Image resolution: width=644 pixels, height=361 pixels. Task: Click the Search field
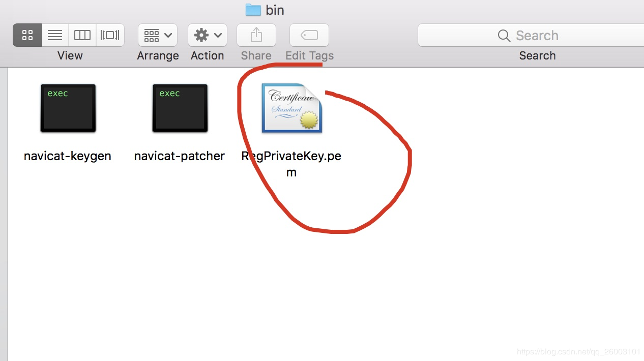click(x=531, y=35)
